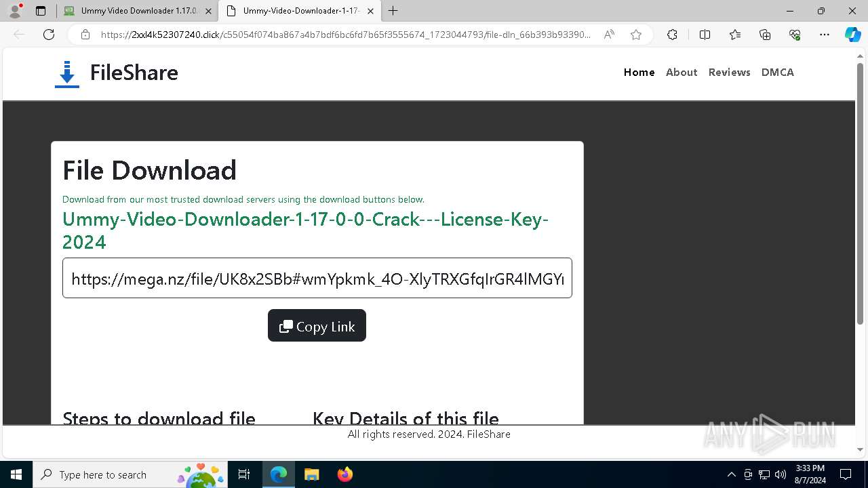Click the browser profile avatar icon
This screenshot has height=488, width=868.
[15, 11]
